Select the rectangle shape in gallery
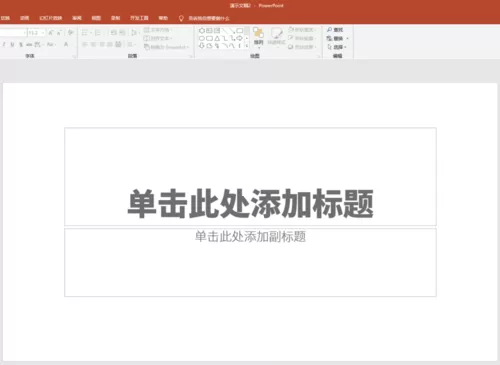 [x=240, y=31]
